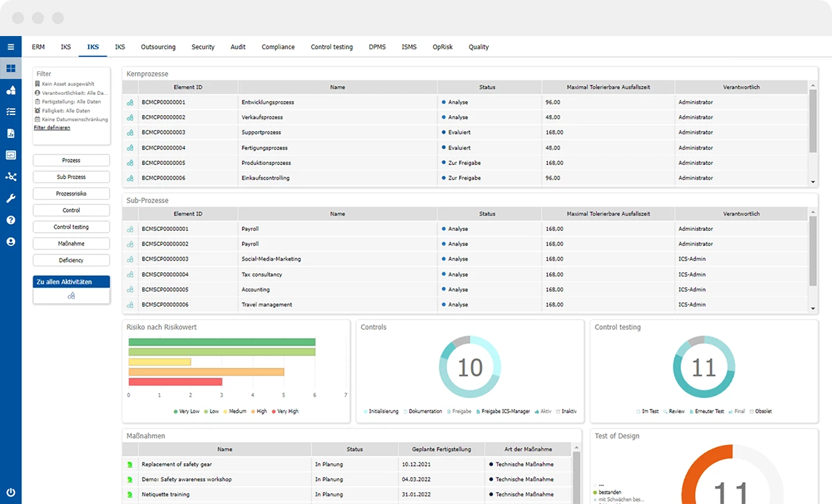
Task: Open the report document icon in the sidebar
Action: tap(10, 133)
